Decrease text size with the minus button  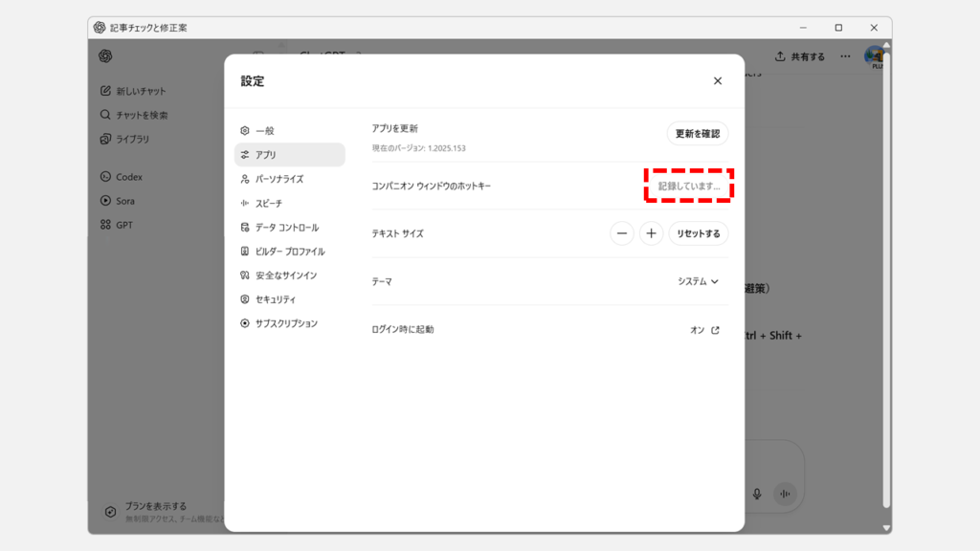point(622,233)
